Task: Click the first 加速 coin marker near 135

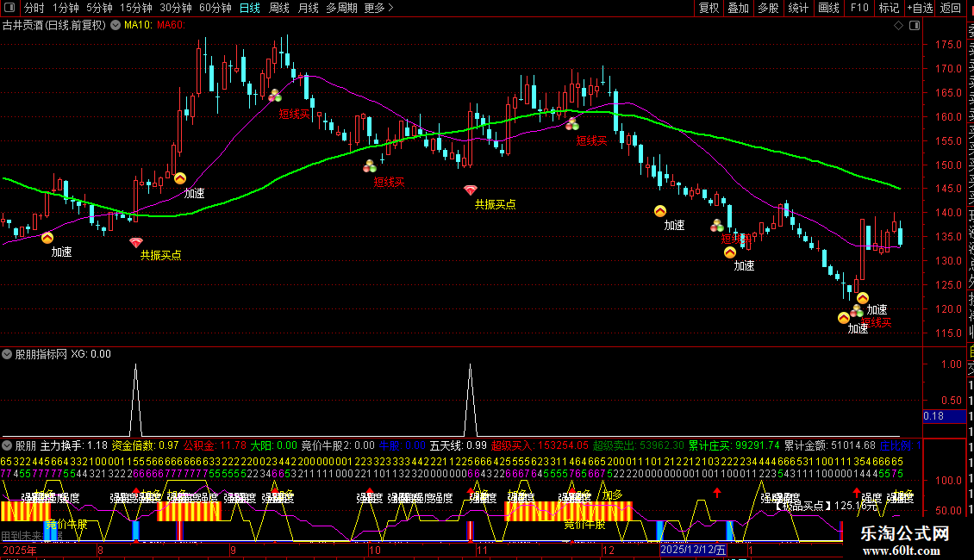Action: click(47, 238)
